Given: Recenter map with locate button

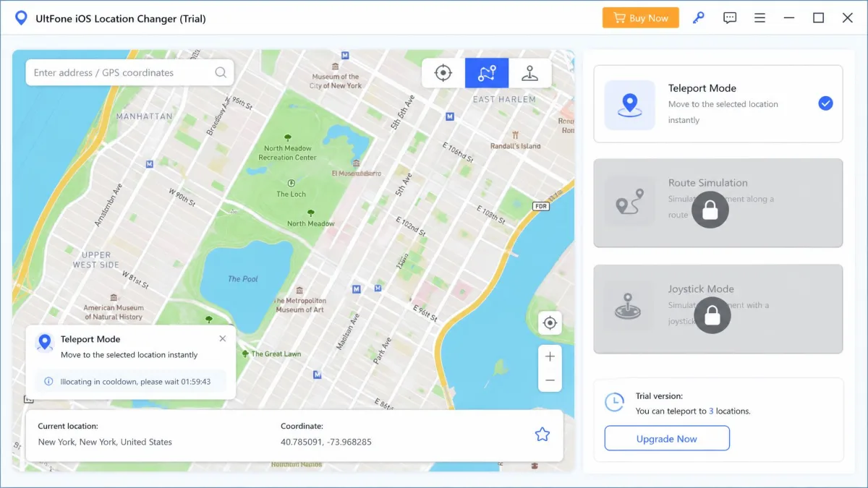Looking at the screenshot, I should 550,323.
